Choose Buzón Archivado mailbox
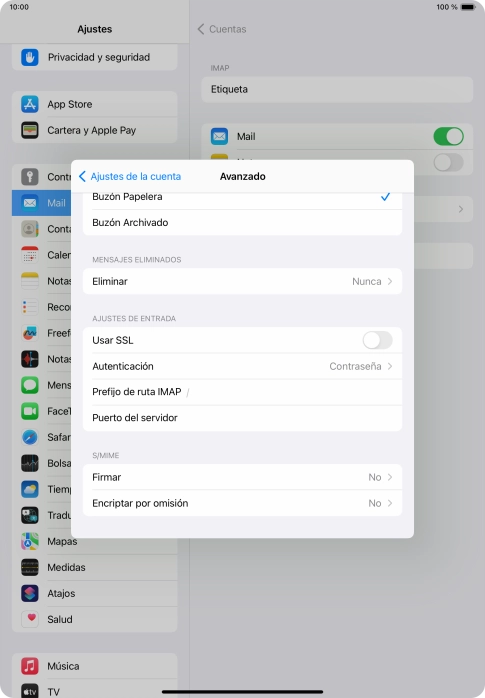This screenshot has height=698, width=485. (242, 223)
